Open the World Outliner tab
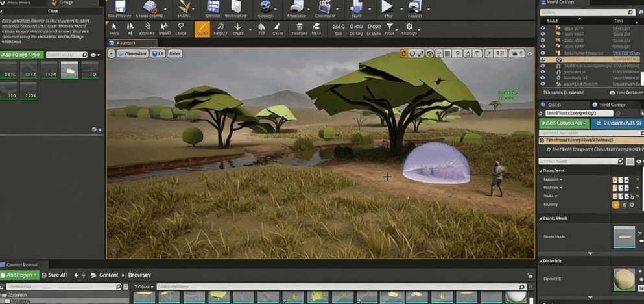This screenshot has height=304, width=644. tap(560, 3)
